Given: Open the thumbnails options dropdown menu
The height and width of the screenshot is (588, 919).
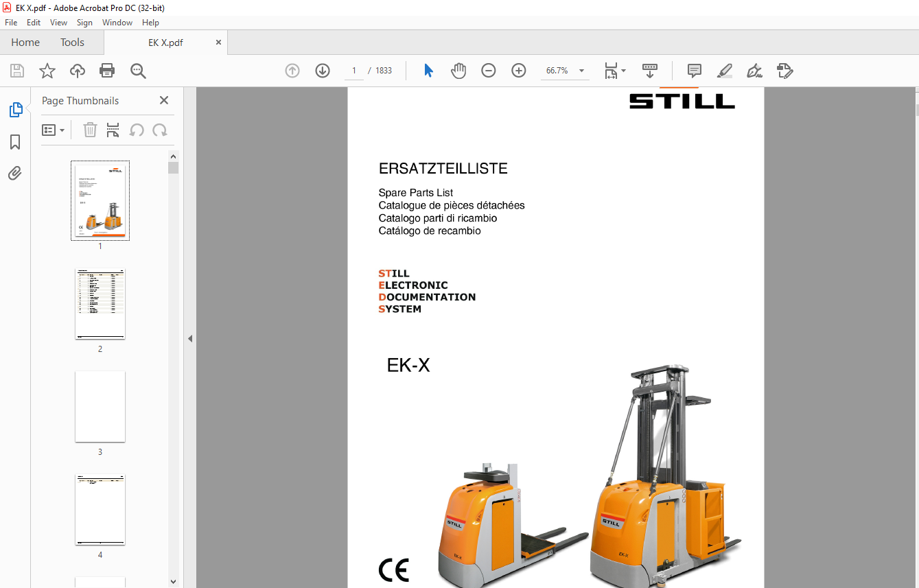Looking at the screenshot, I should (x=54, y=130).
